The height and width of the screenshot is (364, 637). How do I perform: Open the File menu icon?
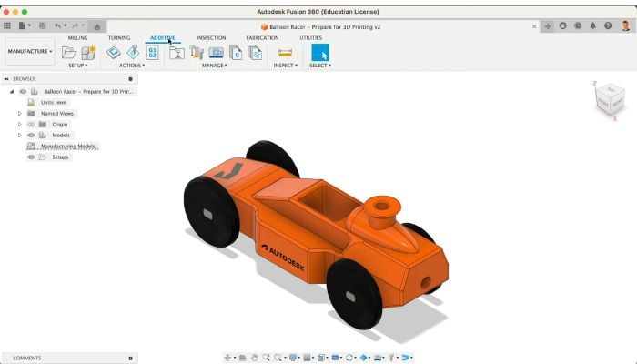click(x=23, y=26)
